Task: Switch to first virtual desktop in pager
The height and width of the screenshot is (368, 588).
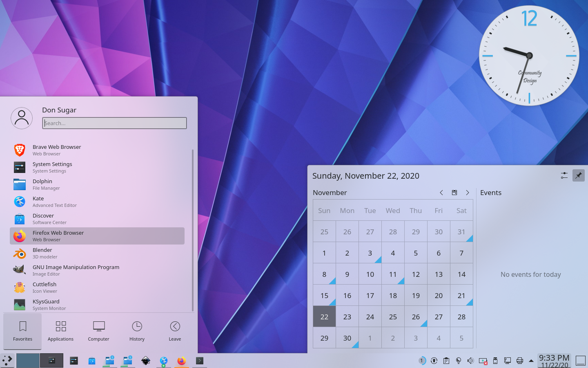Action: (28, 361)
